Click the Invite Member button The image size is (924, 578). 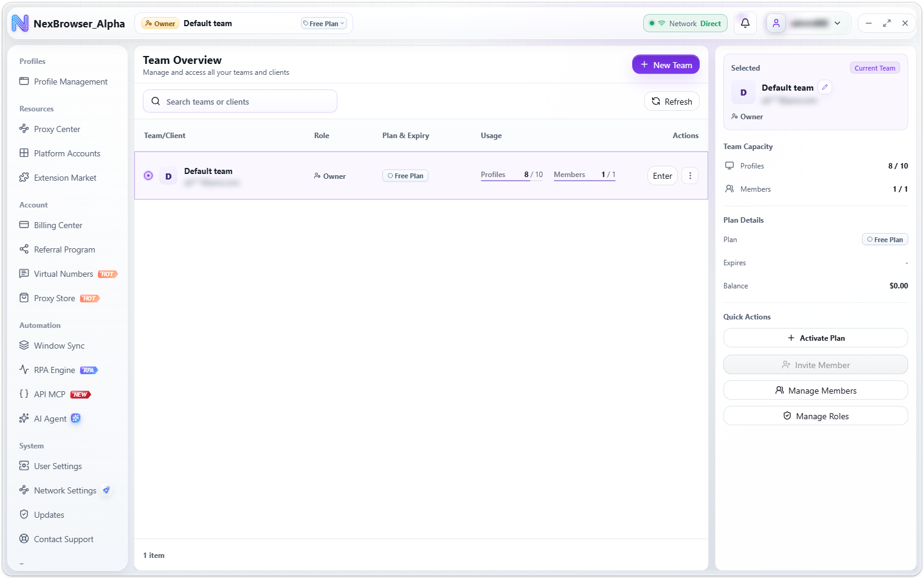pyautogui.click(x=816, y=365)
